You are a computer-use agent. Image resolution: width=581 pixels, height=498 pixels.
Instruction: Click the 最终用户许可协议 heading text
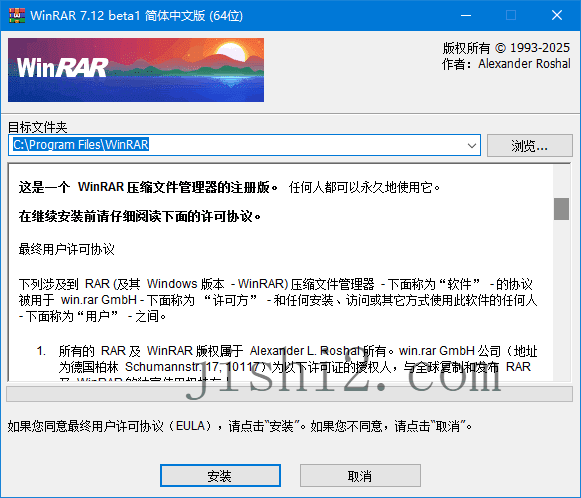67,249
